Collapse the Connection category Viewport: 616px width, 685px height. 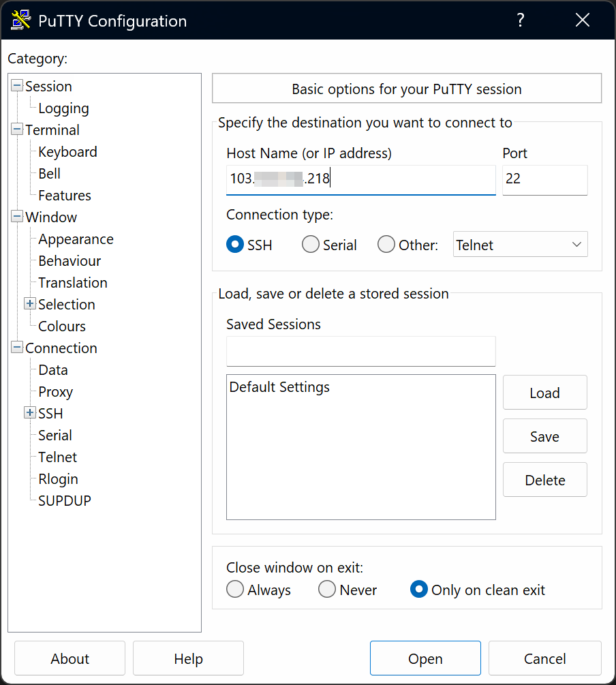[x=17, y=348]
